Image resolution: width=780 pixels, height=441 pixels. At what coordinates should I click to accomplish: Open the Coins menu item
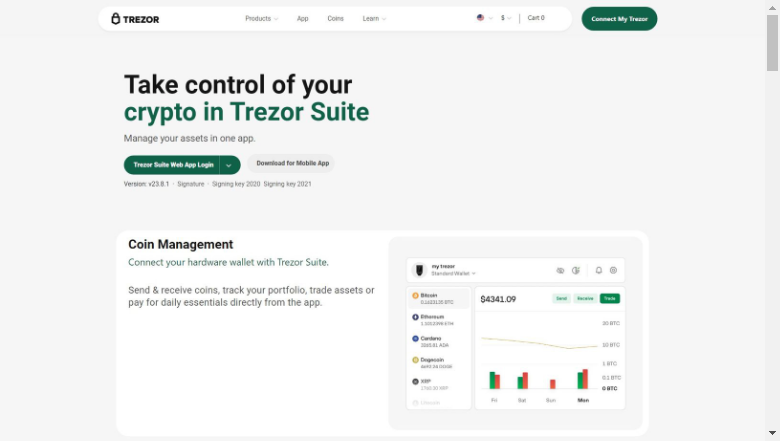point(335,18)
